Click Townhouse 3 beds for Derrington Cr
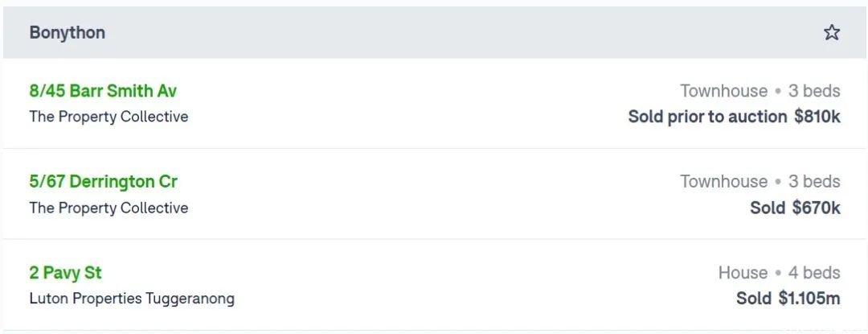Screen dimensions: 868x334 click(760, 182)
